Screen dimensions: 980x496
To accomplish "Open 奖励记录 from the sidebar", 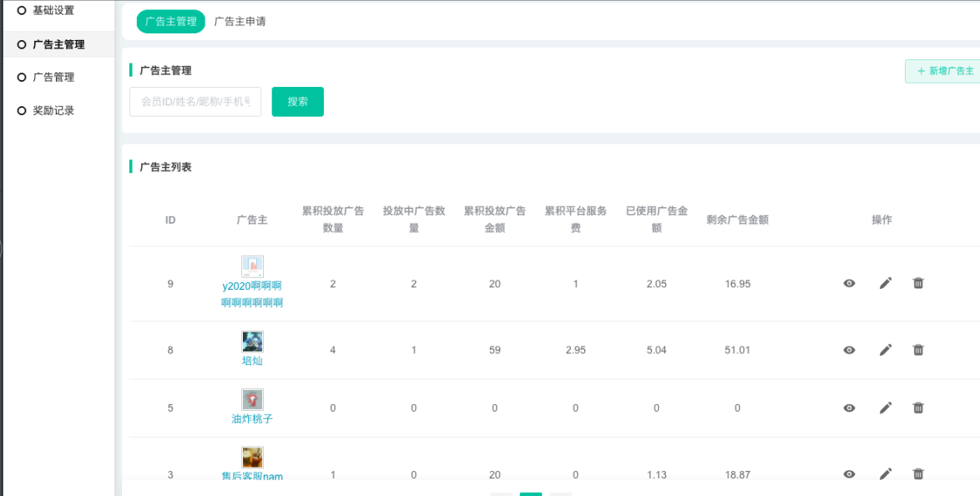I will [x=53, y=110].
